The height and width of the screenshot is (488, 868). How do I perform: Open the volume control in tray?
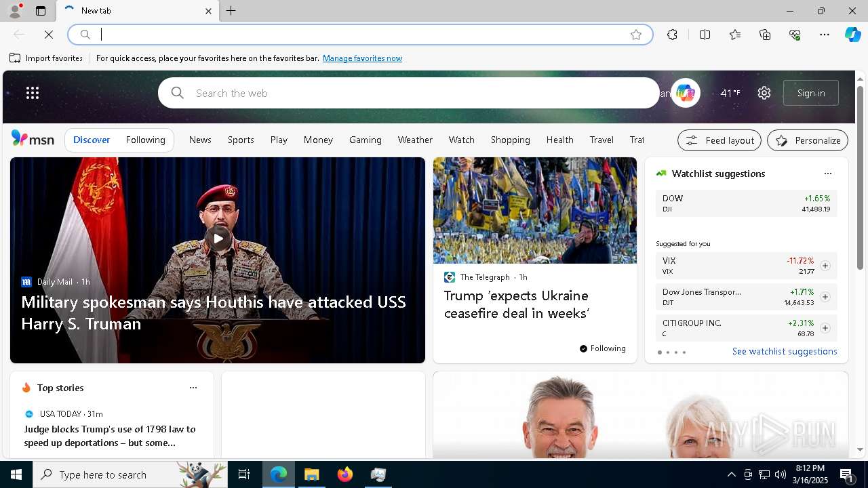coord(781,474)
